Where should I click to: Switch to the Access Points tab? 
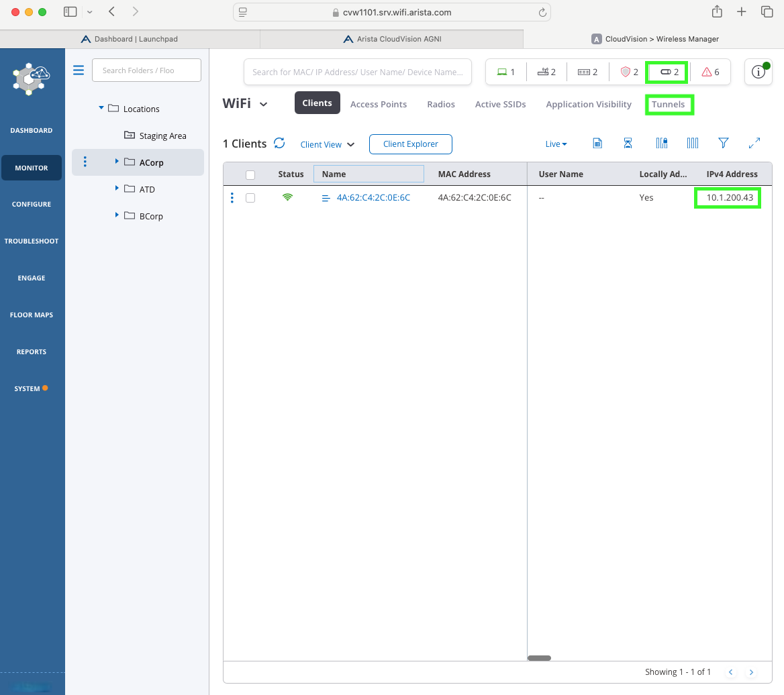coord(379,105)
